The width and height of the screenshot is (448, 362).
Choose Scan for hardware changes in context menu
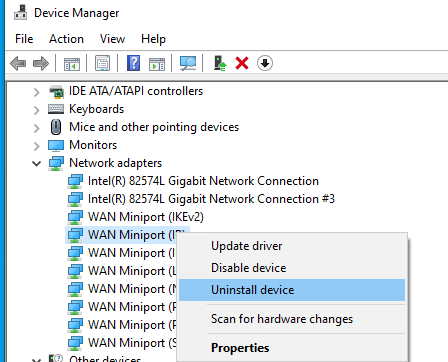[292, 319]
